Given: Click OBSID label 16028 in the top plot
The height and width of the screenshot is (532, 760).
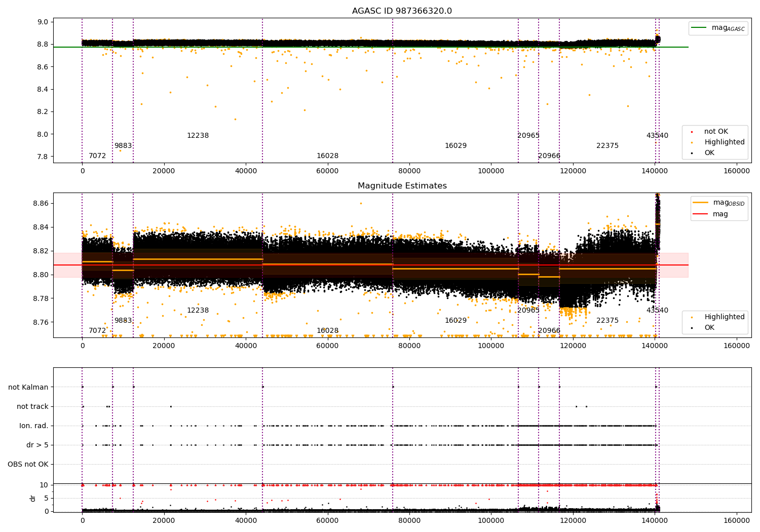Looking at the screenshot, I should [327, 156].
